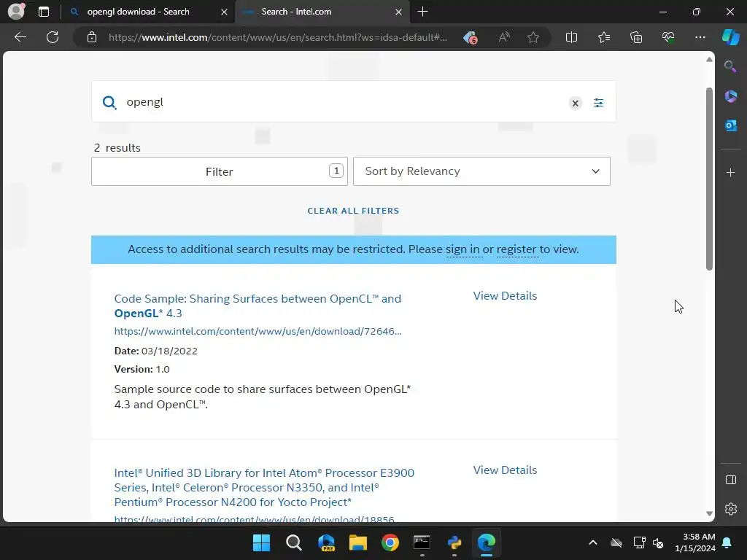This screenshot has width=747, height=560.
Task: Open a new browser tab
Action: tap(422, 12)
